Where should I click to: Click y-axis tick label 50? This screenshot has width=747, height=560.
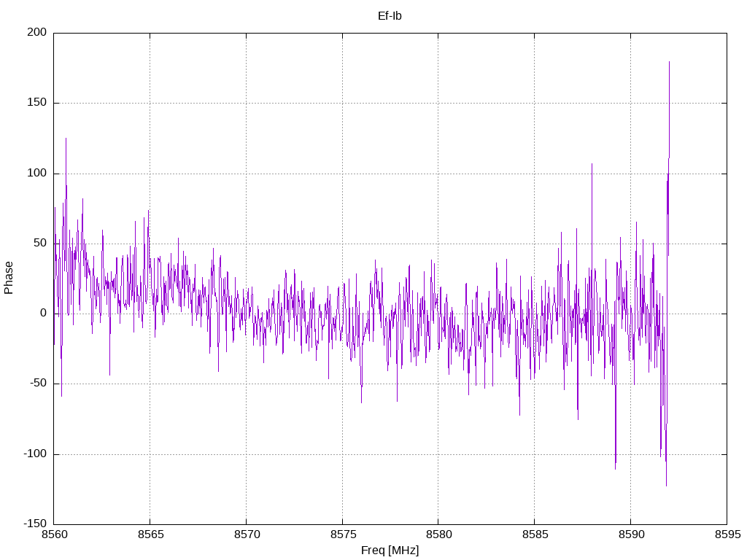click(x=40, y=243)
